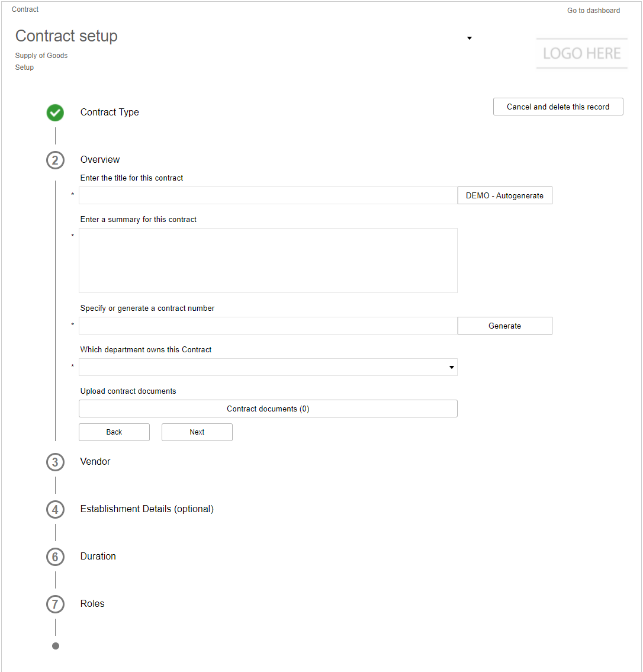Click the DEMO - Autogenerate button
The width and height of the screenshot is (643, 672).
(504, 195)
